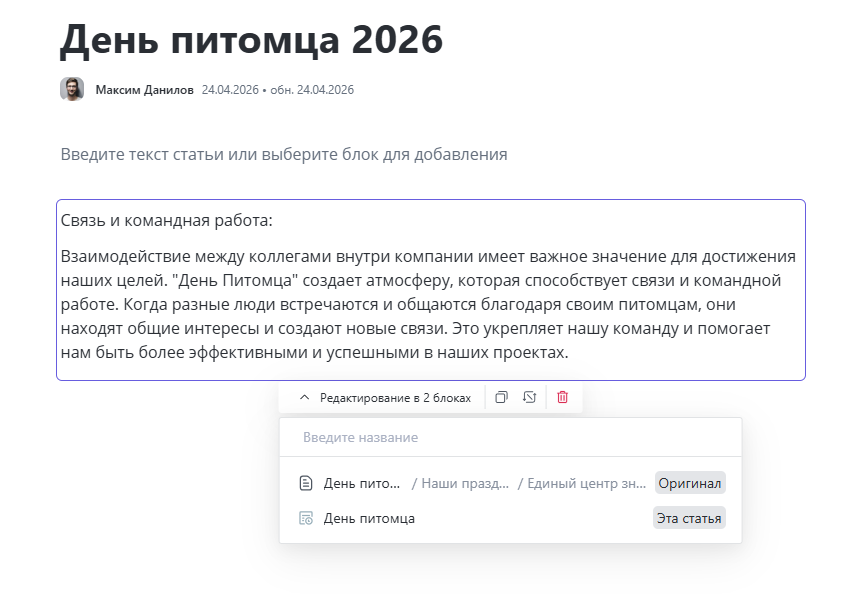Click the author avatar of Максим Данилов
The image size is (850, 597).
tap(71, 88)
